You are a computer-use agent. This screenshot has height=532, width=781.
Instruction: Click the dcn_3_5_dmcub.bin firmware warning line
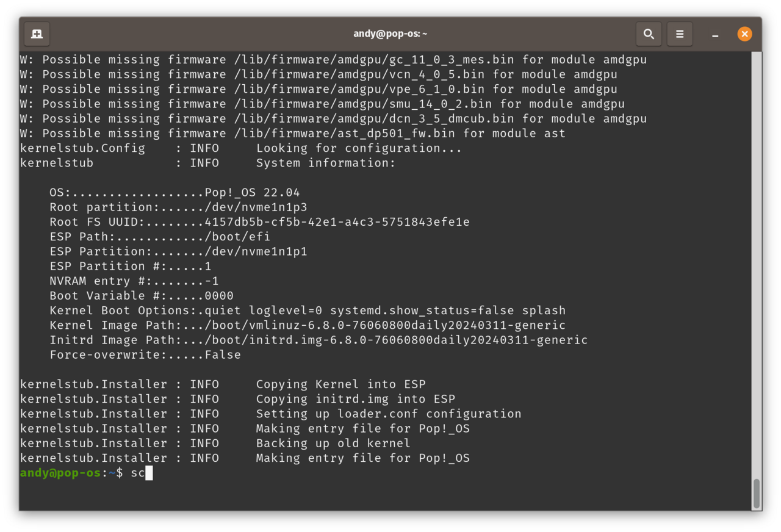point(333,118)
